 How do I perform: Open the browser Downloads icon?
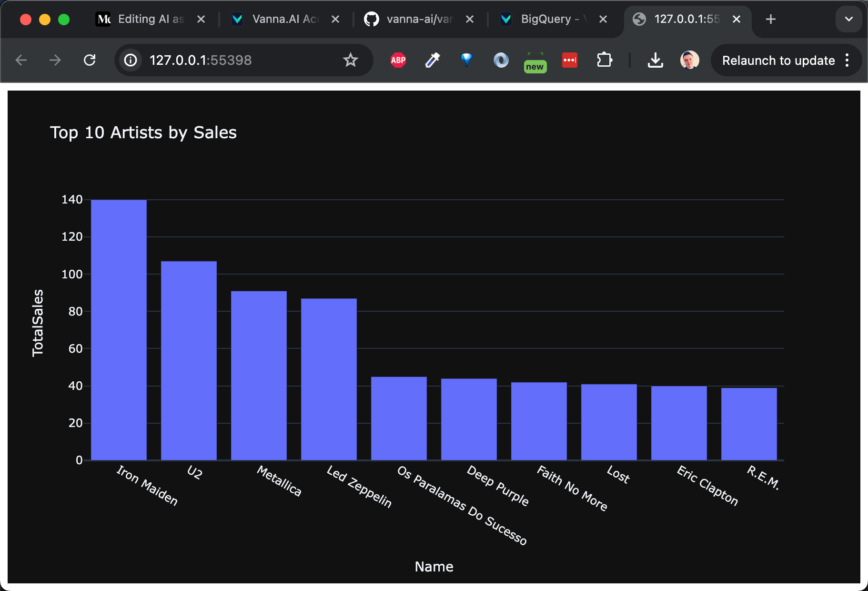pos(656,60)
